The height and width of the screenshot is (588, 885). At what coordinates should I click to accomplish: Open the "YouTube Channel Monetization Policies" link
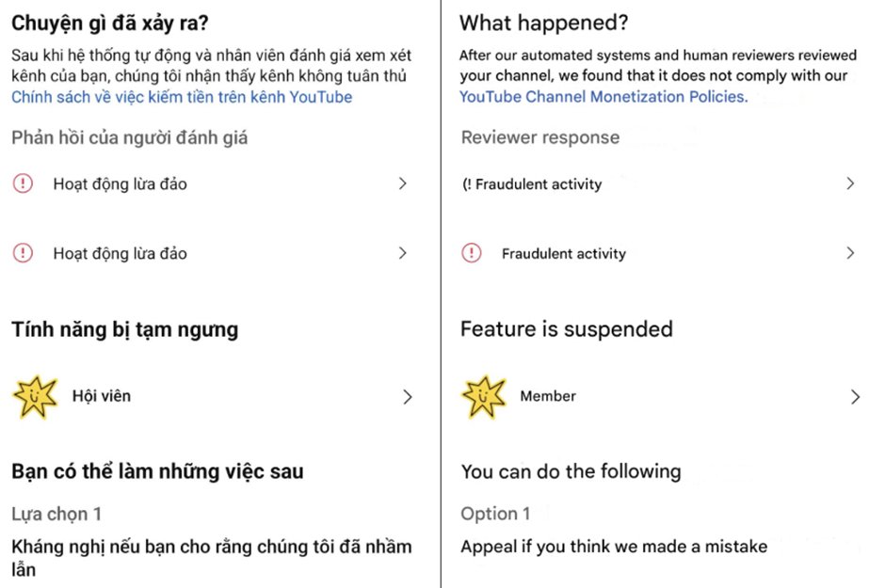(x=603, y=97)
